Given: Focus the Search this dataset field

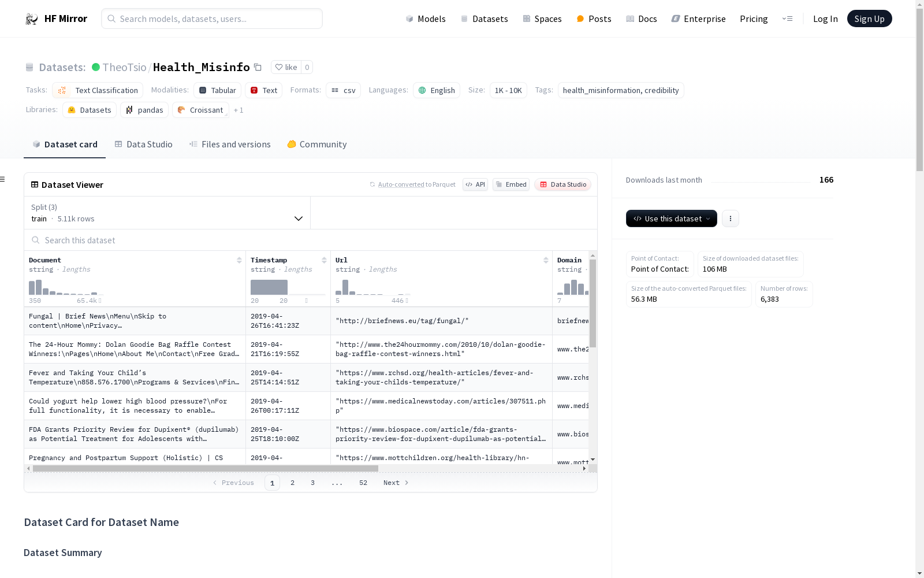Looking at the screenshot, I should pos(311,240).
